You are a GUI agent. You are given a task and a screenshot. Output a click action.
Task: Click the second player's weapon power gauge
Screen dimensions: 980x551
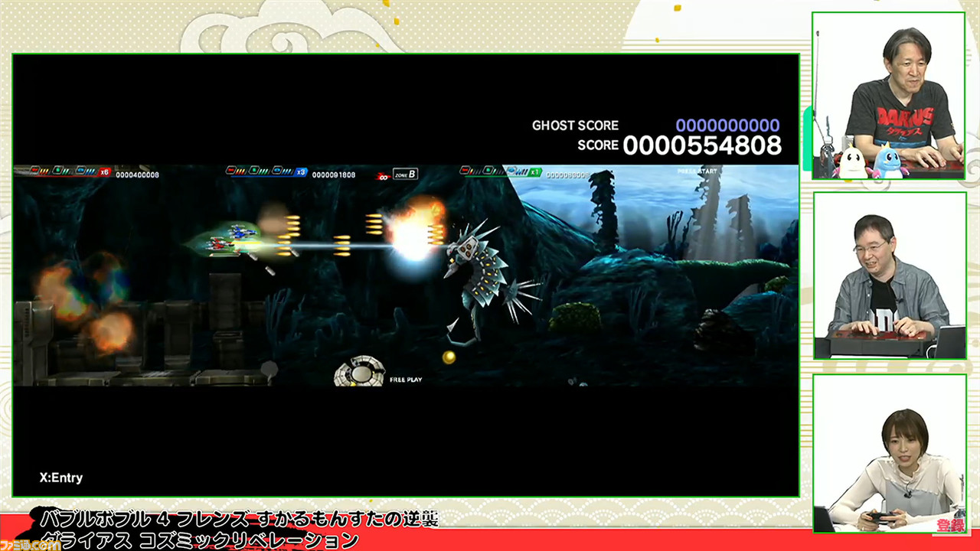point(259,171)
